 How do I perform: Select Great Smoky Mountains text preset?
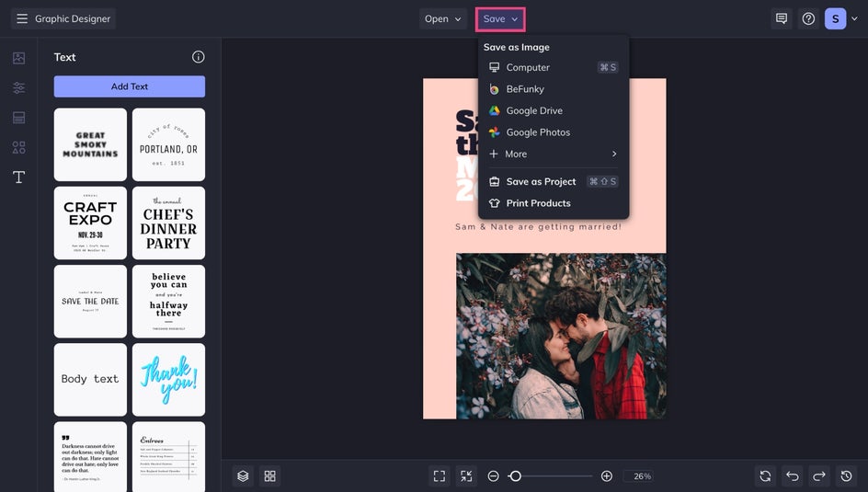click(x=90, y=144)
